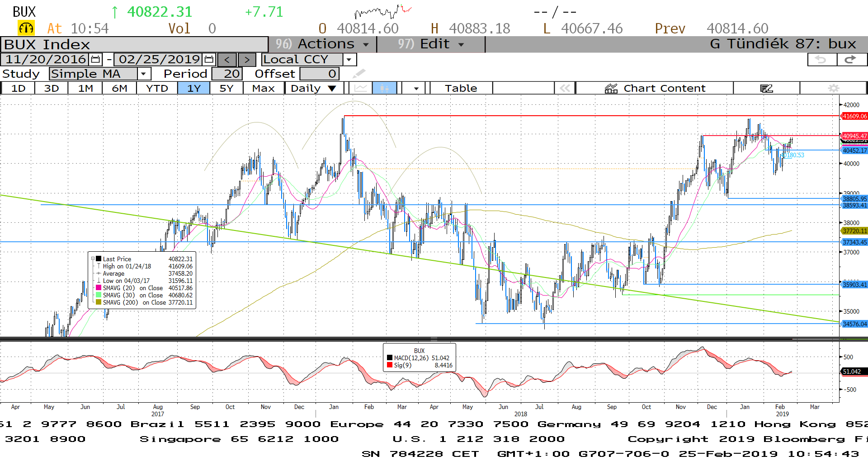
Task: Select the 1Y range tab
Action: pyautogui.click(x=194, y=88)
